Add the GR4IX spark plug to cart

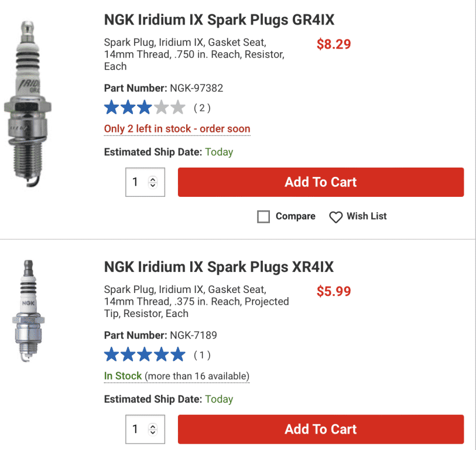320,182
